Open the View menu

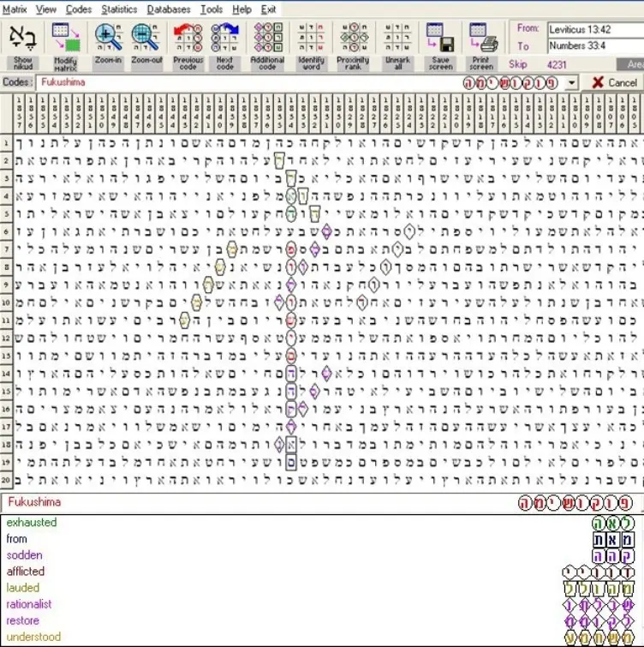pos(45,9)
